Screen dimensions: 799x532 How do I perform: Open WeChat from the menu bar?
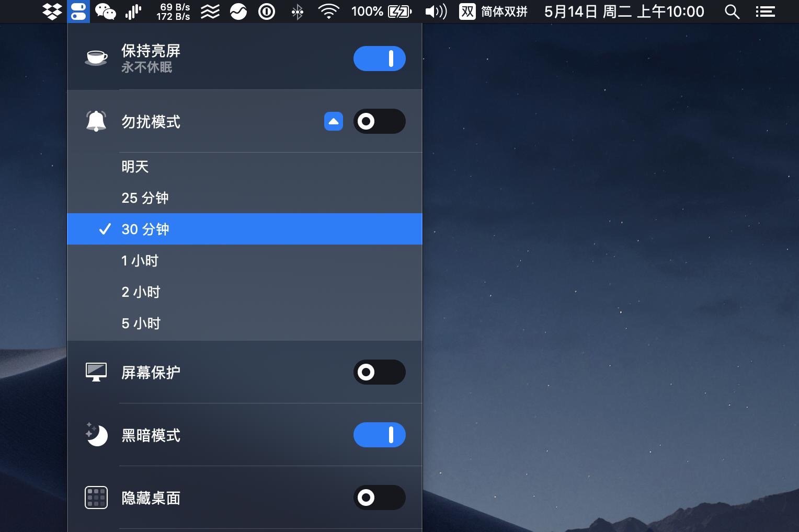point(105,11)
